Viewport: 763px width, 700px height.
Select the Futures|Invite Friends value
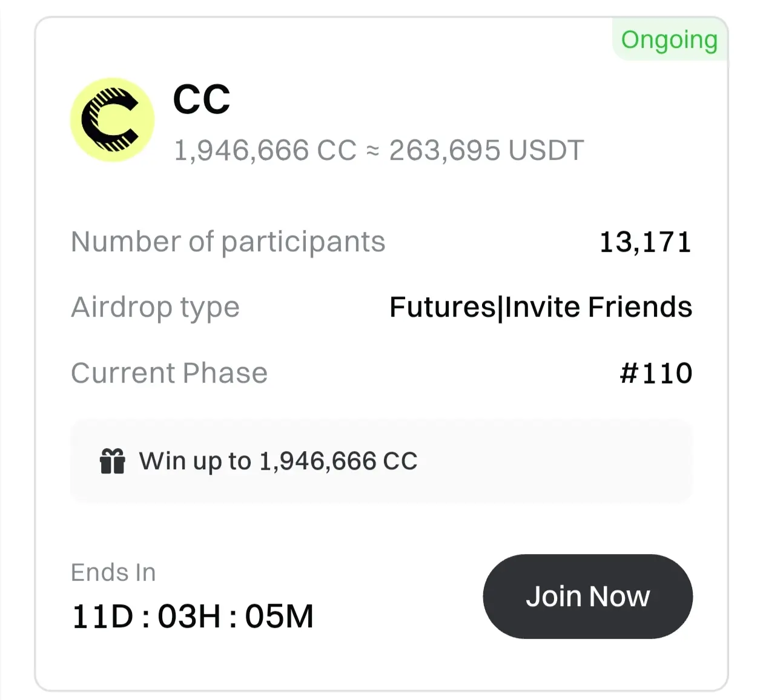pyautogui.click(x=541, y=307)
